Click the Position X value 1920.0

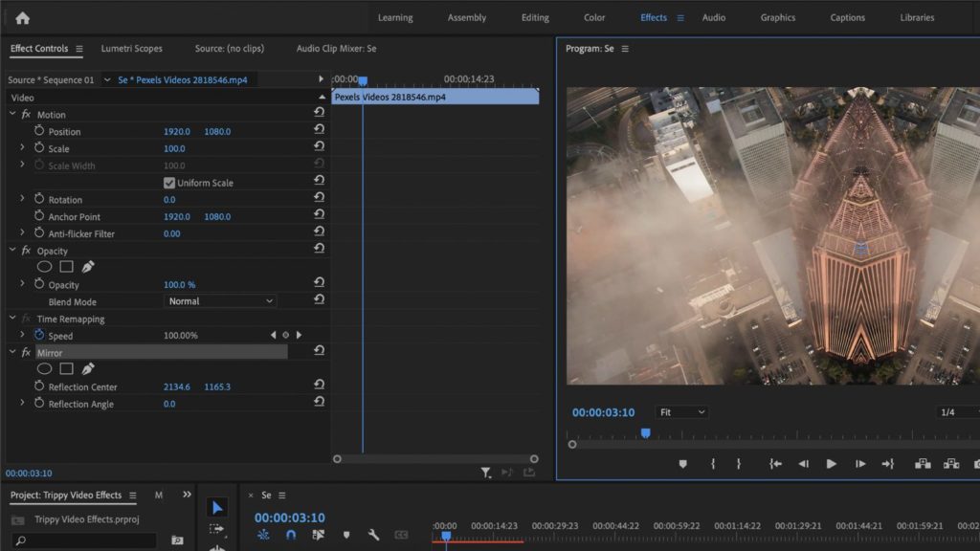177,131
